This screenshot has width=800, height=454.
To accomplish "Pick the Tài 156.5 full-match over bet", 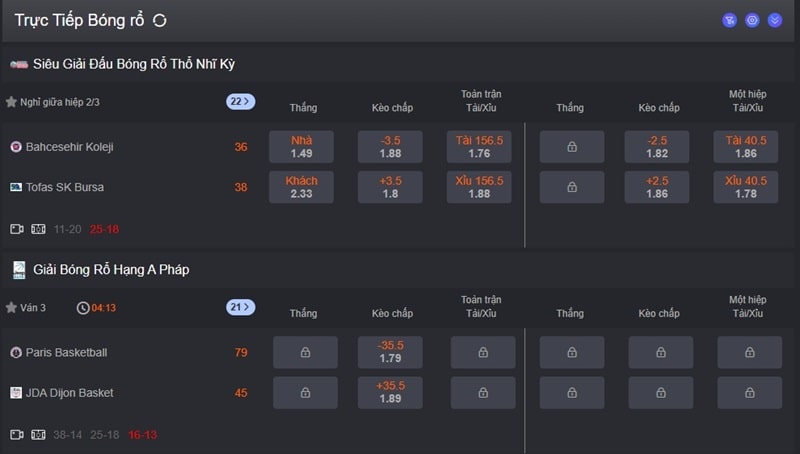I will pos(479,147).
